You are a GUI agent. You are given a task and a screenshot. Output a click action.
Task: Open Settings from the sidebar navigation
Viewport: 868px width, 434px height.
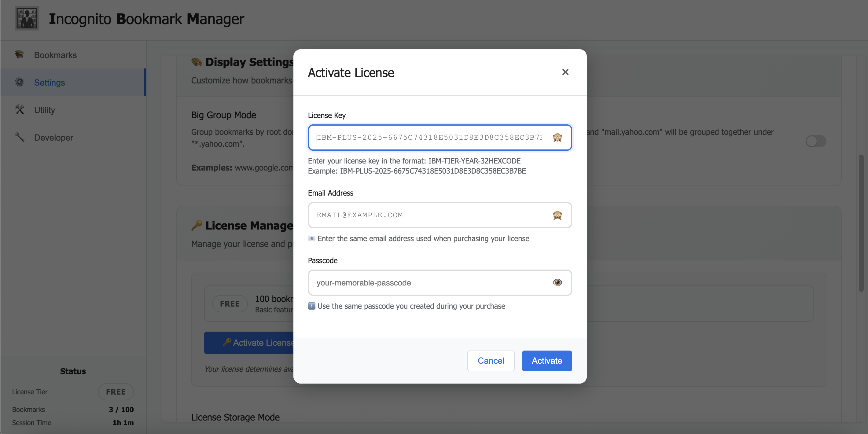tap(49, 82)
